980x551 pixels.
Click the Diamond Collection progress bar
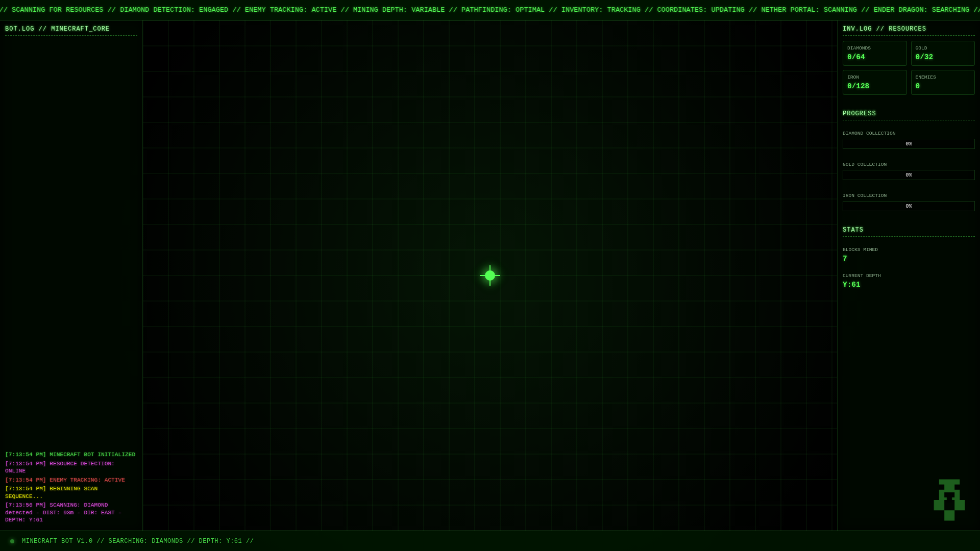point(909,144)
